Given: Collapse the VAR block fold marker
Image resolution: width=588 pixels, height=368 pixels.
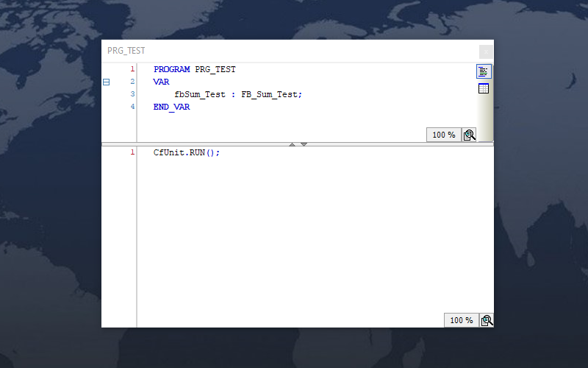Looking at the screenshot, I should tap(106, 82).
